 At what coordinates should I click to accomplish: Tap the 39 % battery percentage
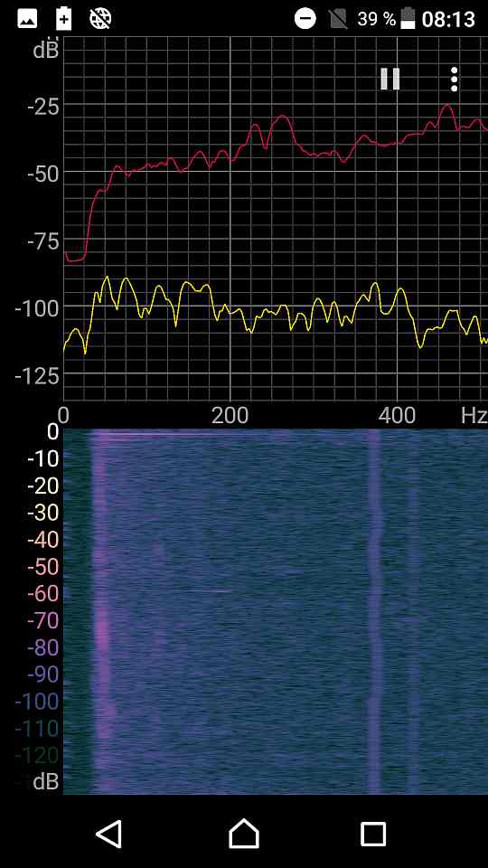click(x=376, y=19)
